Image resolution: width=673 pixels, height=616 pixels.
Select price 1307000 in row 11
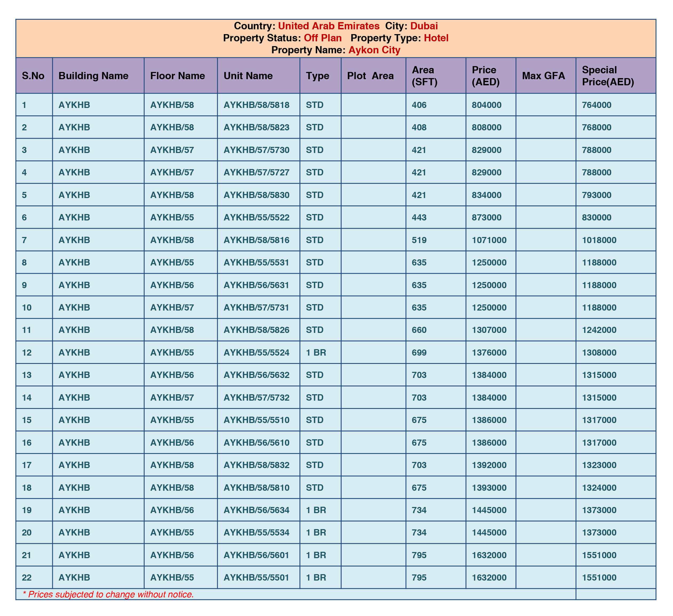pyautogui.click(x=491, y=330)
